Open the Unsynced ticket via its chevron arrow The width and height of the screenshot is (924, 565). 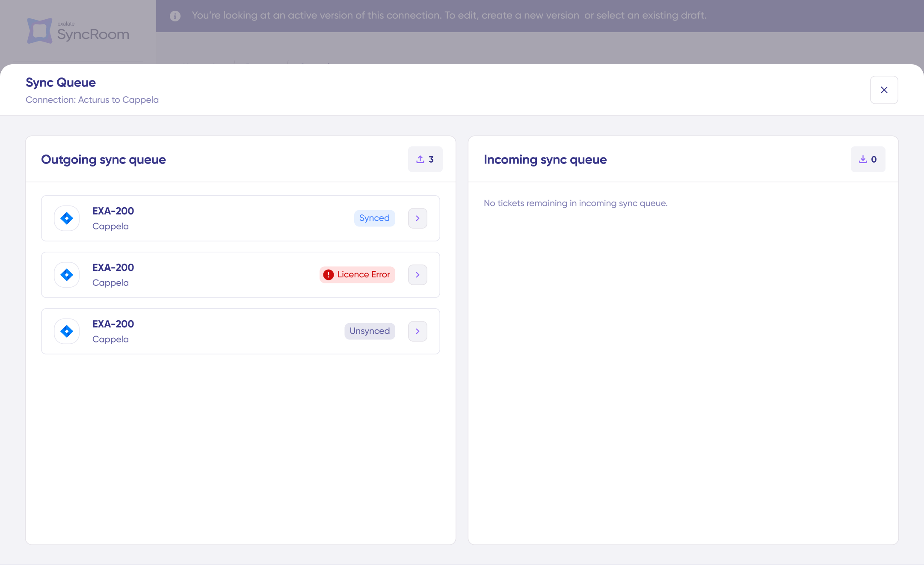[x=418, y=331]
